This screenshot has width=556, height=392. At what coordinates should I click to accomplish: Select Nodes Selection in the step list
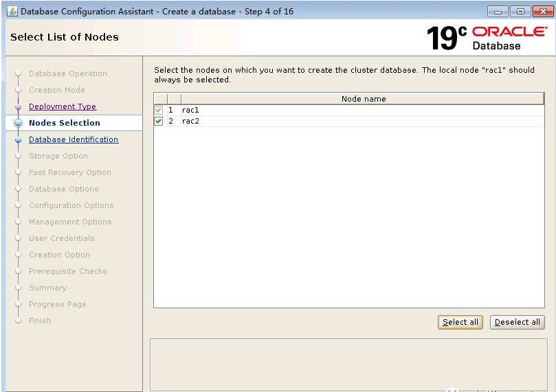65,123
